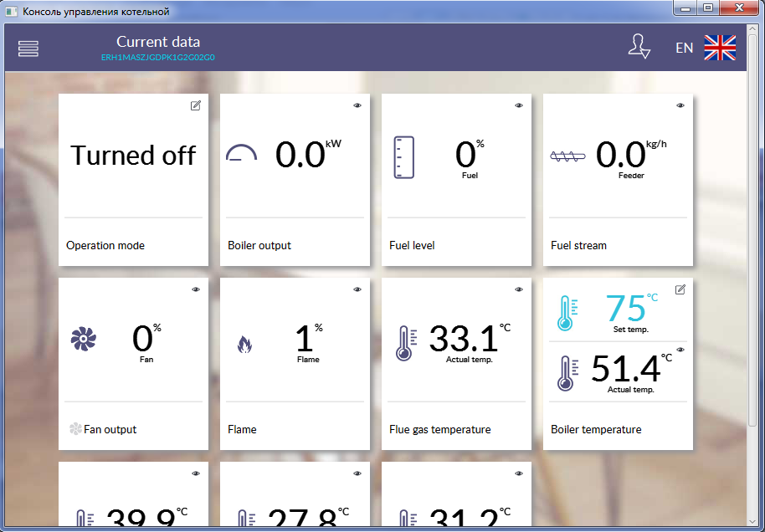
Task: Click thermometer icon in the 31.2 °C card
Action: (407, 518)
